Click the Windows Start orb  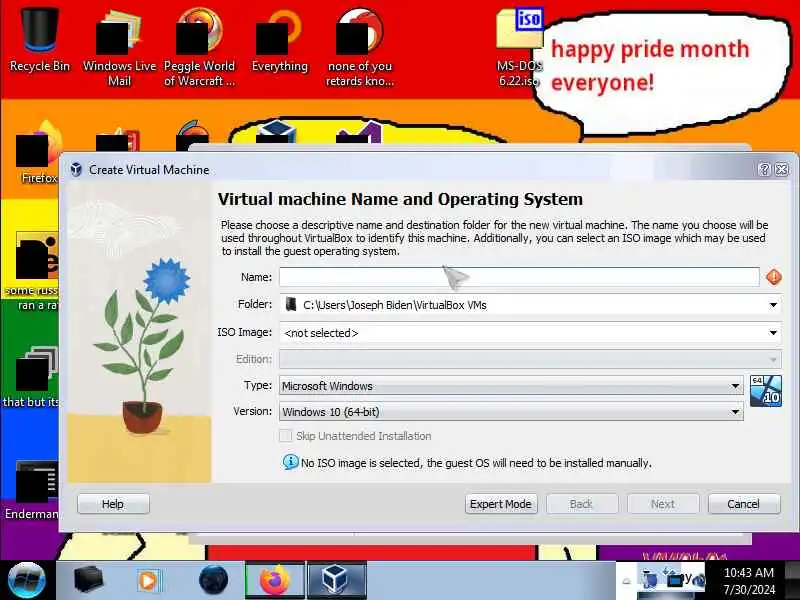(x=27, y=580)
